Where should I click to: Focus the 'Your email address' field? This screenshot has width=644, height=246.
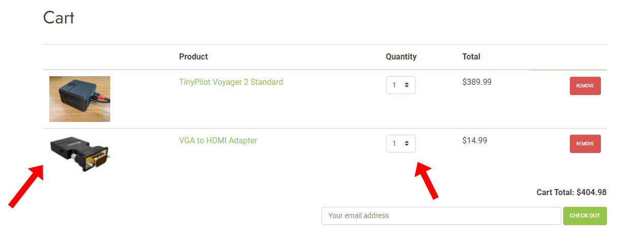coord(441,216)
